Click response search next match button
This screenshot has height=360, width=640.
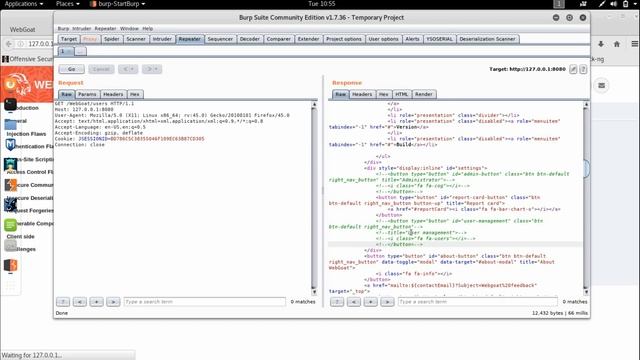tap(387, 302)
